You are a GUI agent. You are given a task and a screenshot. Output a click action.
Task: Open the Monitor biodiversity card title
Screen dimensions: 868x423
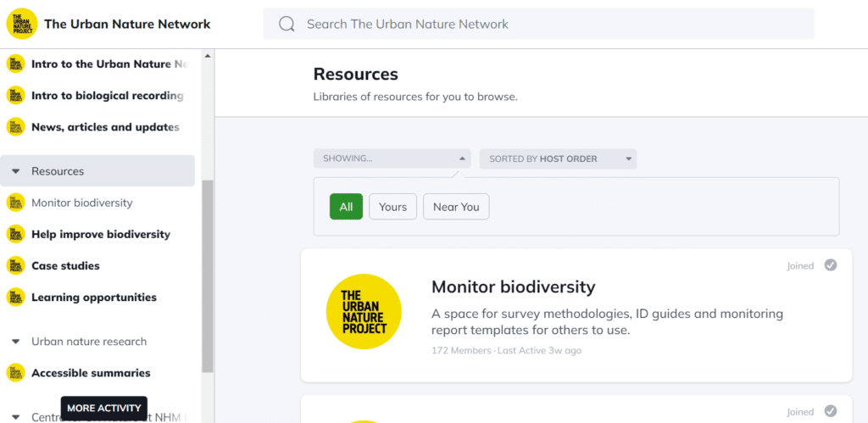(513, 287)
